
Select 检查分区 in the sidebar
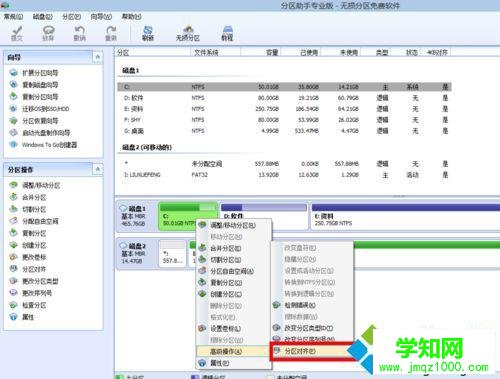coord(34,305)
